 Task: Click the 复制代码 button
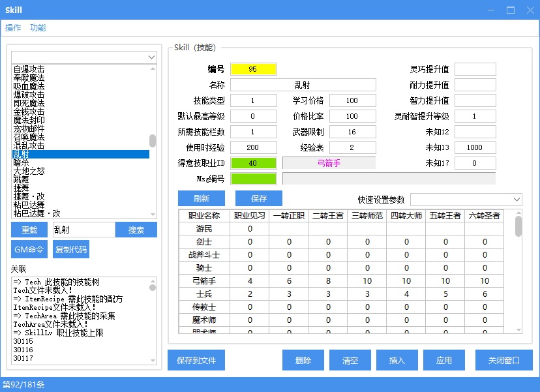coord(71,249)
